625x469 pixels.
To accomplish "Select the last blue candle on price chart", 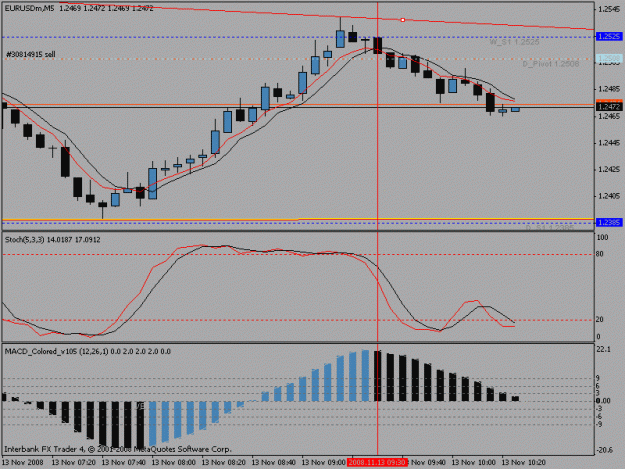I will pos(515,109).
